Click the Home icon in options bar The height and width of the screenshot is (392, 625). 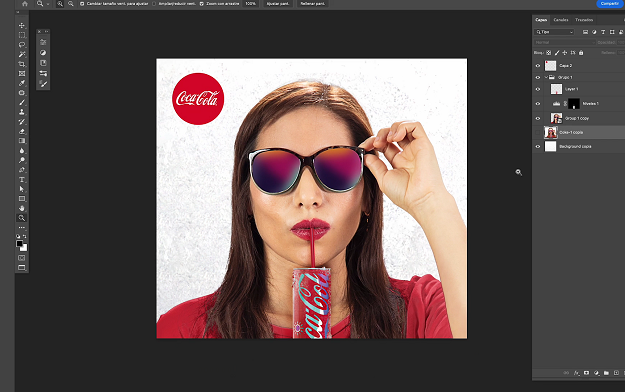pyautogui.click(x=25, y=4)
